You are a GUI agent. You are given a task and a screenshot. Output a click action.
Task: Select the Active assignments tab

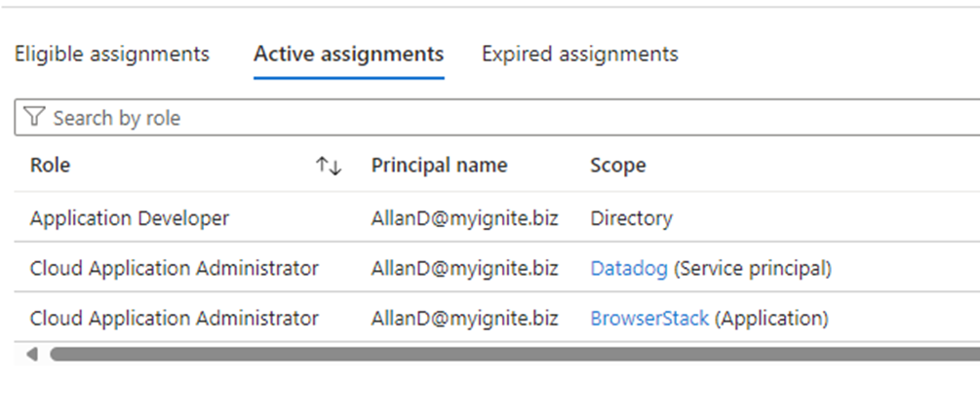(x=348, y=54)
